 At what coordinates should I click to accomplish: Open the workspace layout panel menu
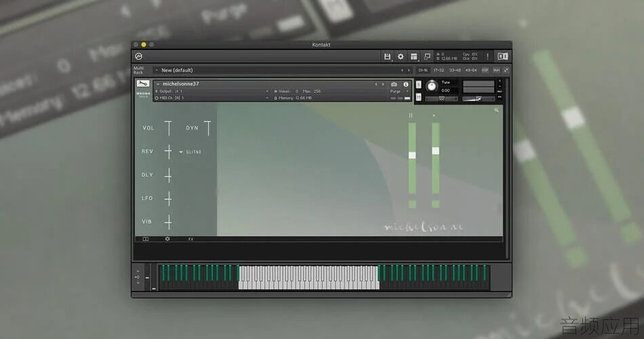(x=414, y=57)
